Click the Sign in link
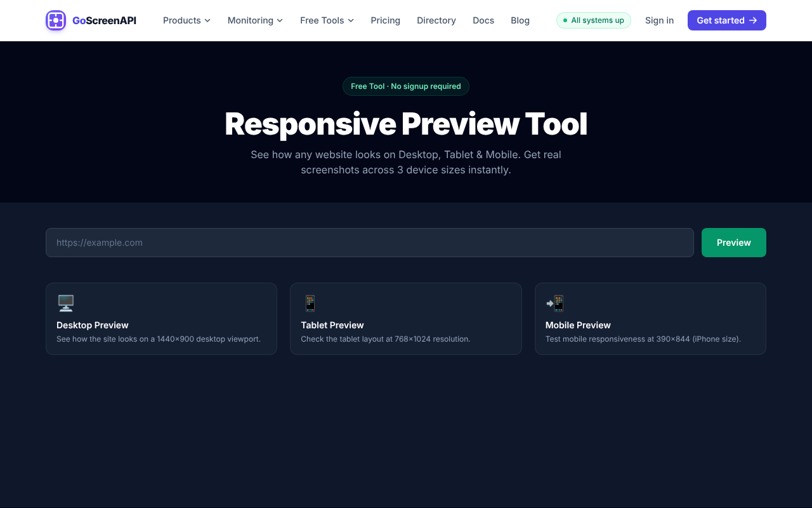Image resolution: width=812 pixels, height=508 pixels. pyautogui.click(x=659, y=20)
